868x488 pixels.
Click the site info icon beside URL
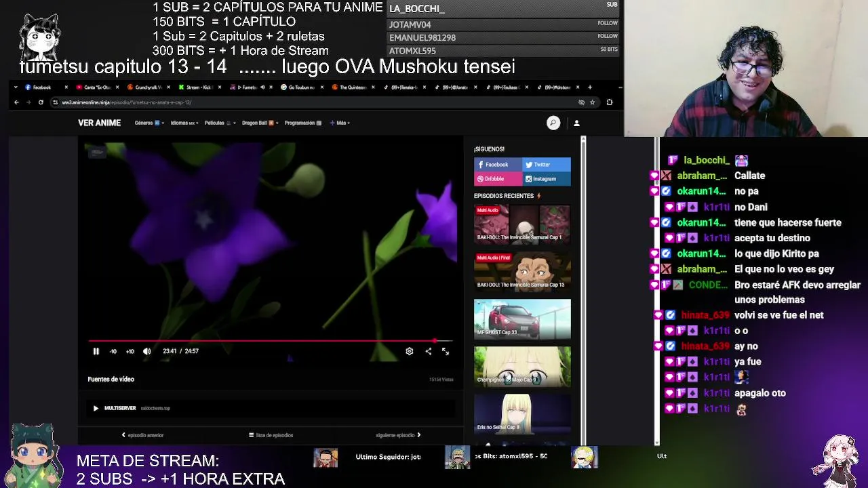click(x=55, y=102)
